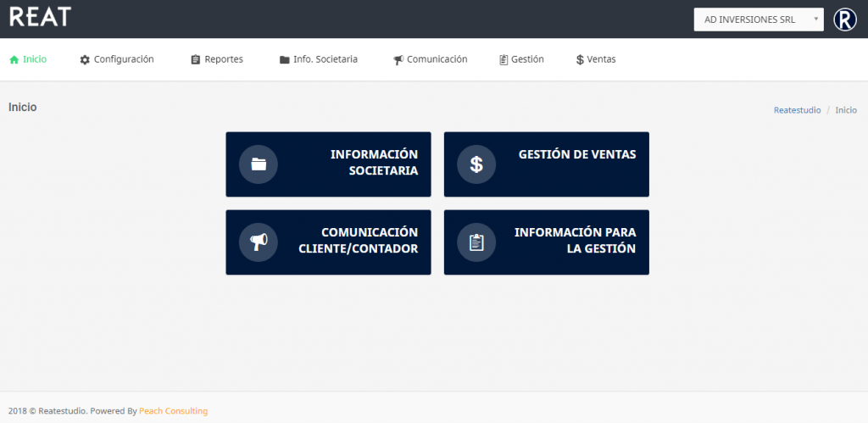Click the clipboard circle icon in Información para la Gestión card

[476, 242]
